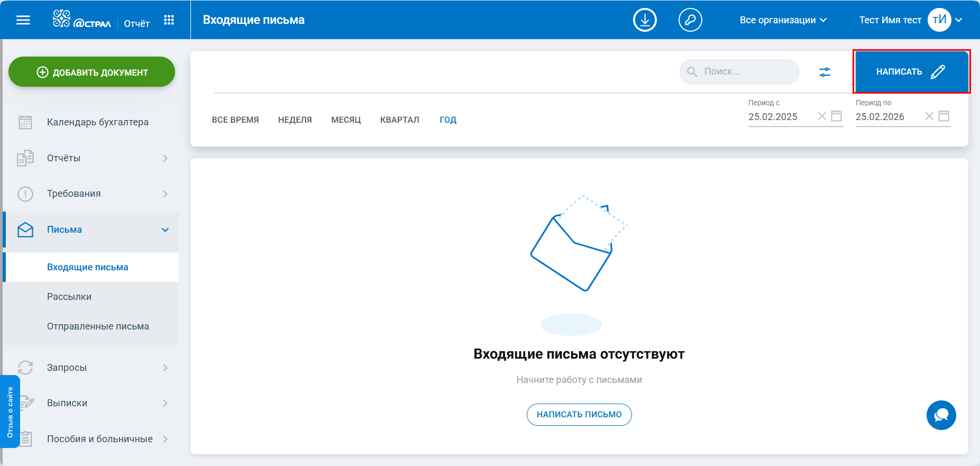
Task: Switch to the 'МЕСЯЦ' period tab
Action: [346, 120]
